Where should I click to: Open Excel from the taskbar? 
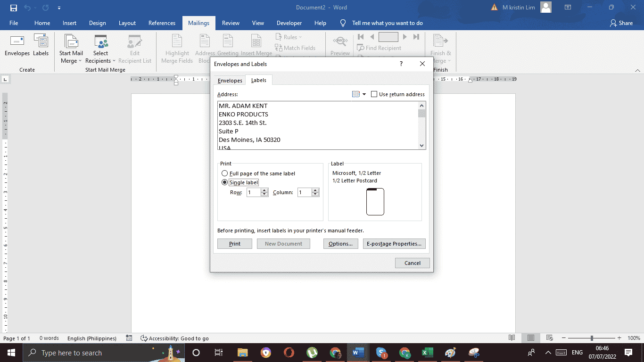point(427,353)
